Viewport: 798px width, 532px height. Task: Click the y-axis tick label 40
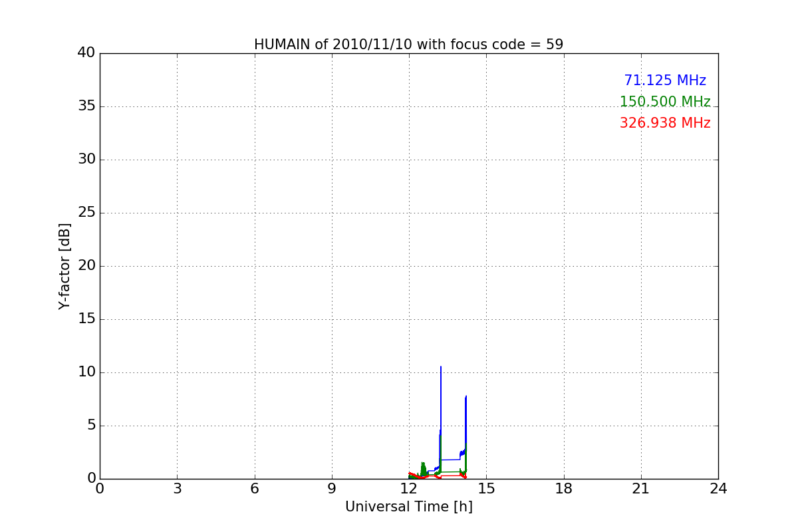[x=86, y=53]
